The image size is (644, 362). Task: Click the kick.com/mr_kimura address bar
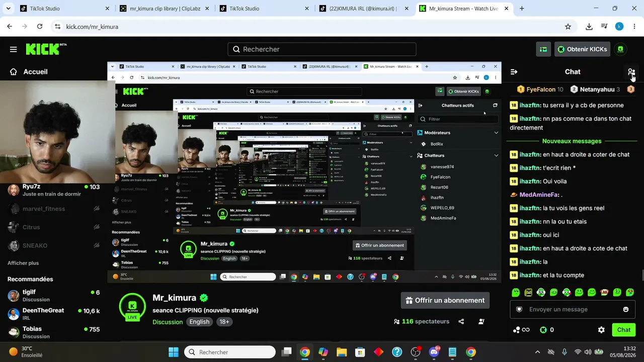312,27
